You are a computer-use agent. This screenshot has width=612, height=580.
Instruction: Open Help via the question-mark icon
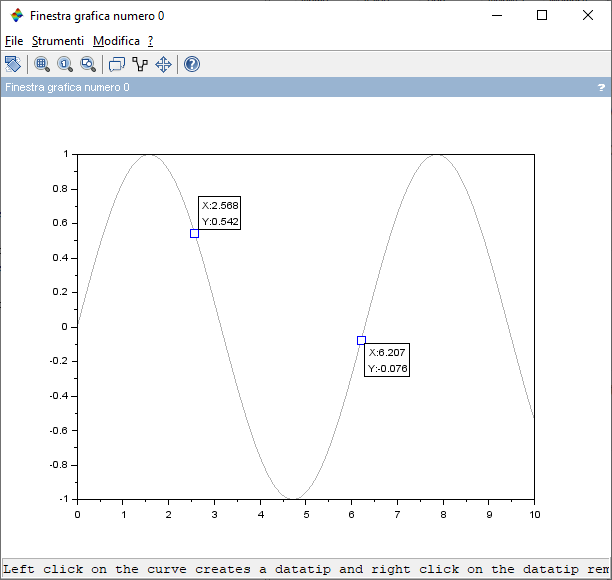[x=192, y=64]
